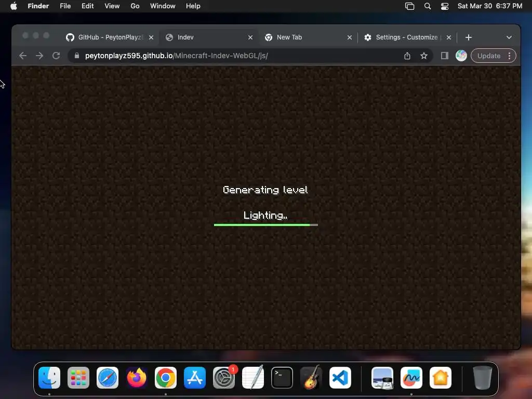The image size is (532, 399).
Task: Open the View menu
Action: click(112, 6)
